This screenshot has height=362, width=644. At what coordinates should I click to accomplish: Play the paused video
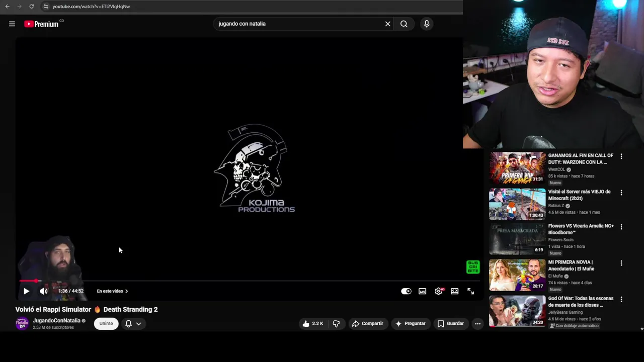point(26,291)
